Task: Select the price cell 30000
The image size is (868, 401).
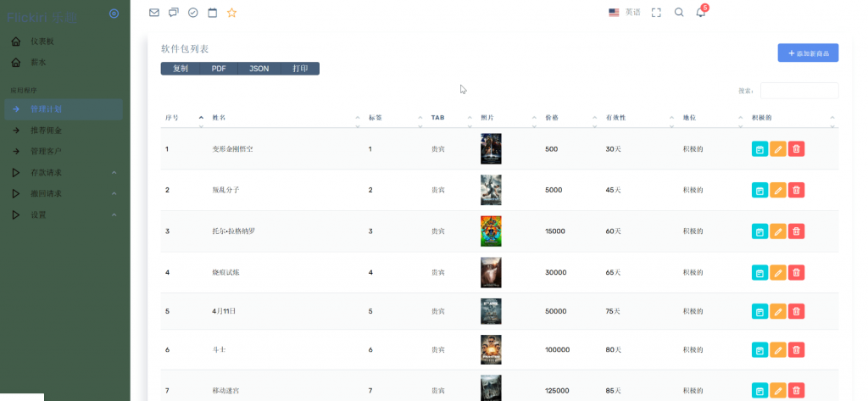Action: pos(556,272)
